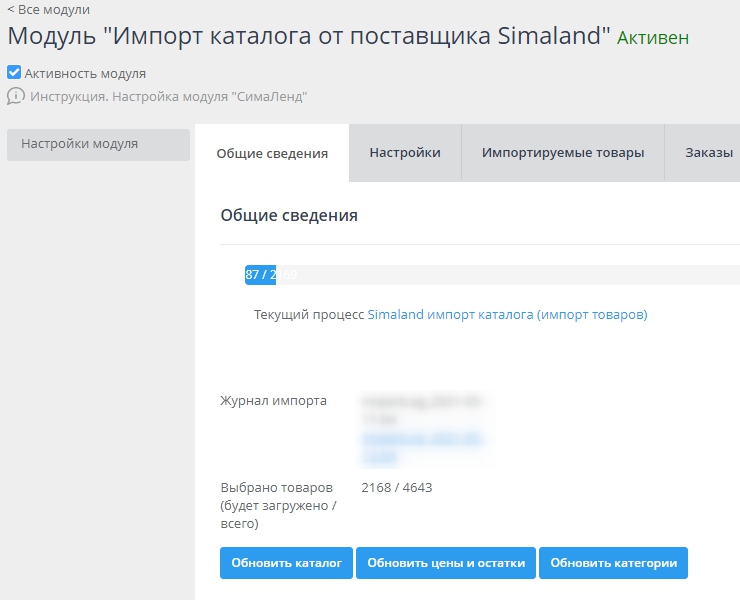Viewport: 740px width, 600px height.
Task: Click the blue import progress bar
Action: [x=260, y=275]
